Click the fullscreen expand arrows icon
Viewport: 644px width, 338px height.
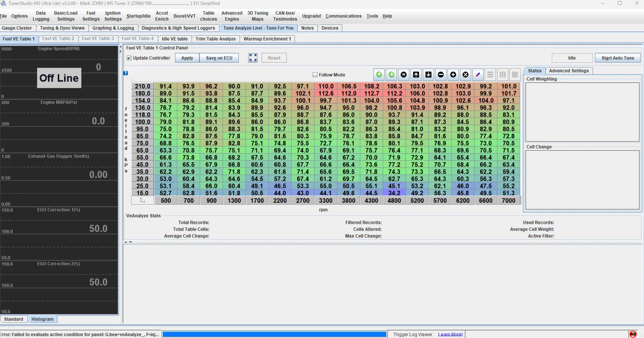(253, 58)
